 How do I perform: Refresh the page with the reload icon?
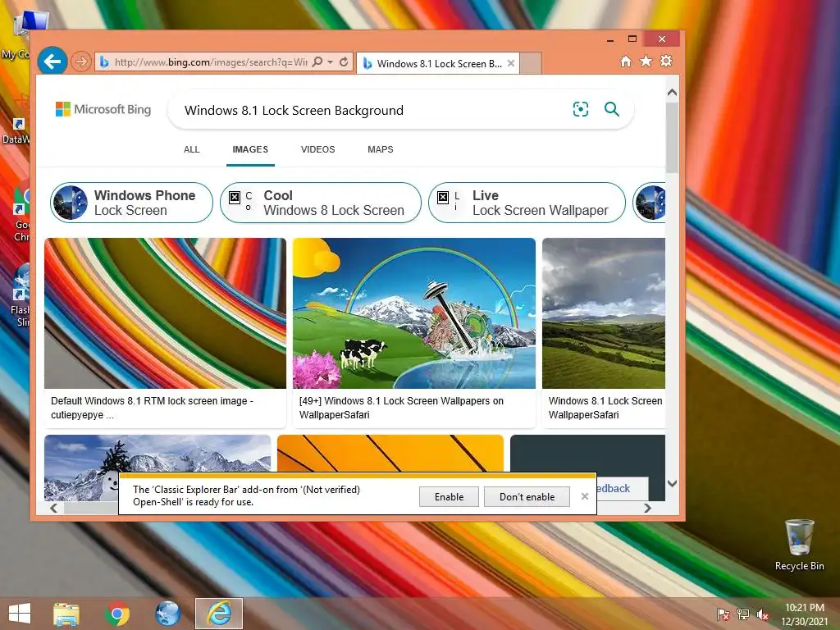pos(344,62)
